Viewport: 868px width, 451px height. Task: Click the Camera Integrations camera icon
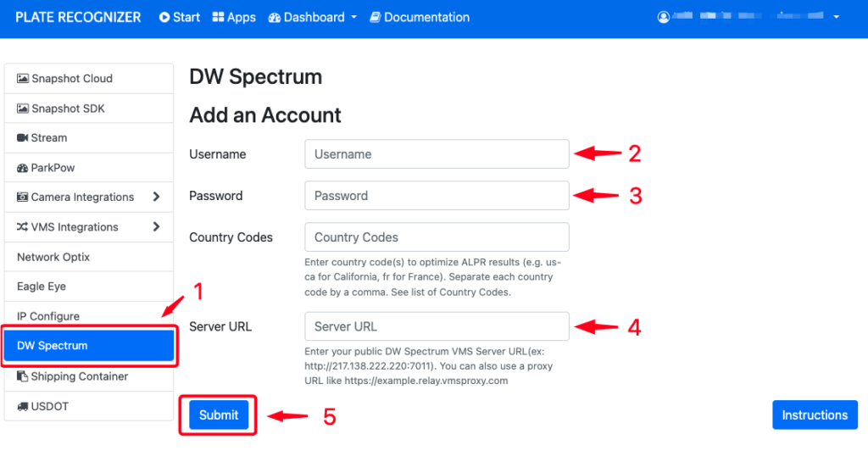22,197
